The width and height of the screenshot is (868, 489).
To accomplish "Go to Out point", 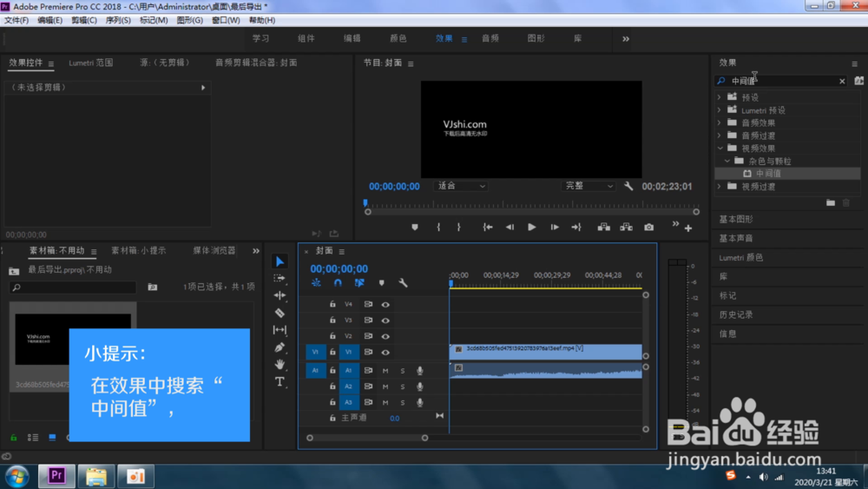I will coord(576,227).
